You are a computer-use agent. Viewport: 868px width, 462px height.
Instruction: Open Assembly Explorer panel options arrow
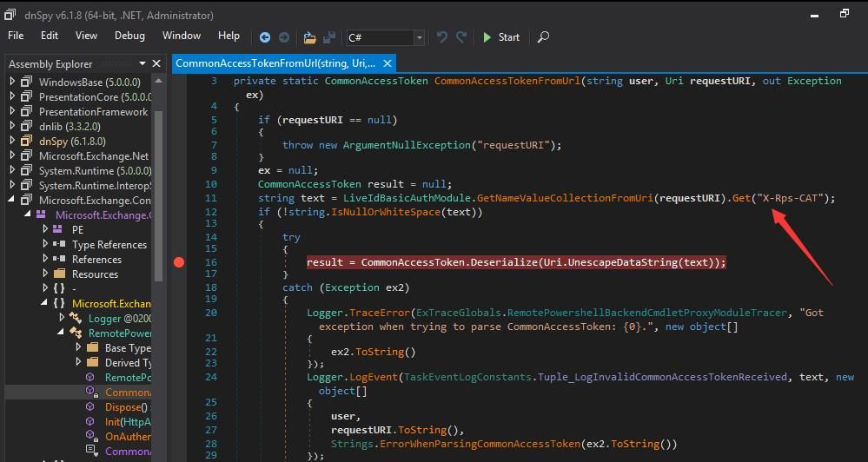pos(142,63)
